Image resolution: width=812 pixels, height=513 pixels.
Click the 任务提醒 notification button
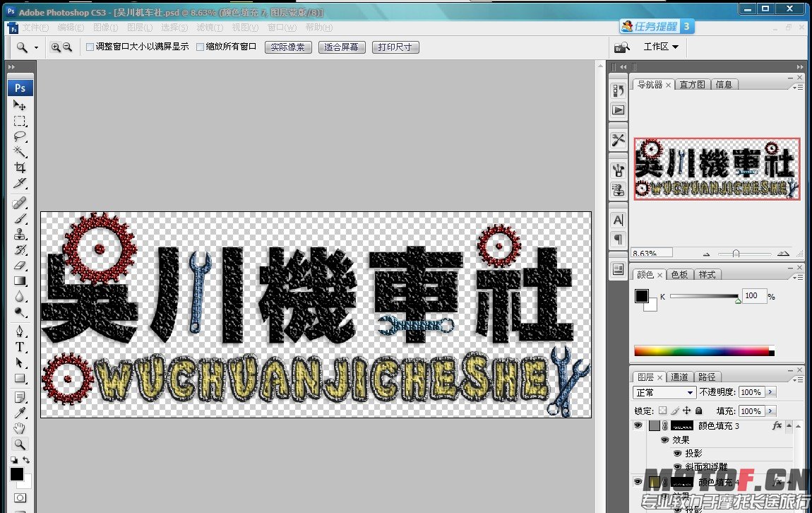[x=657, y=26]
